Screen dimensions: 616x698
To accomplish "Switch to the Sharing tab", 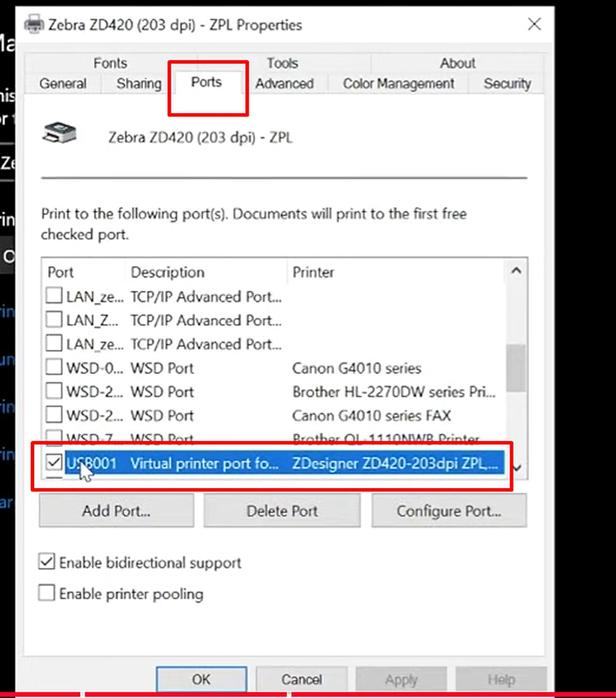I will pos(139,83).
